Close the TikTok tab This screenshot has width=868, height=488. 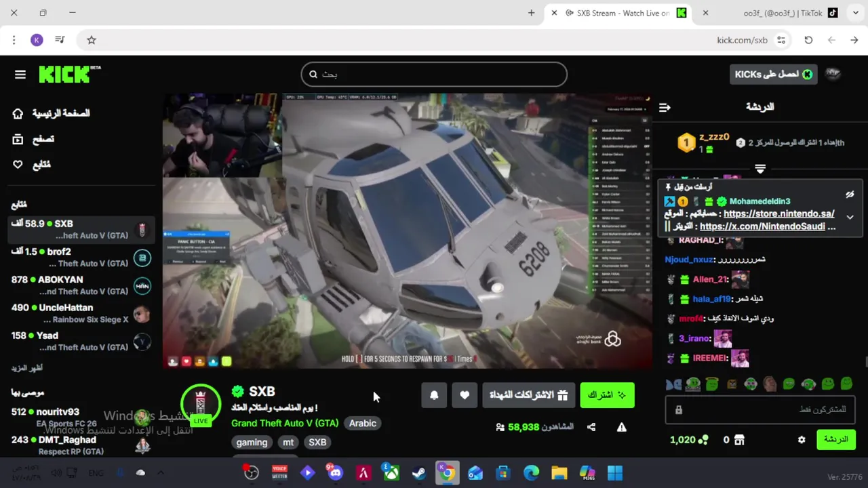click(705, 13)
